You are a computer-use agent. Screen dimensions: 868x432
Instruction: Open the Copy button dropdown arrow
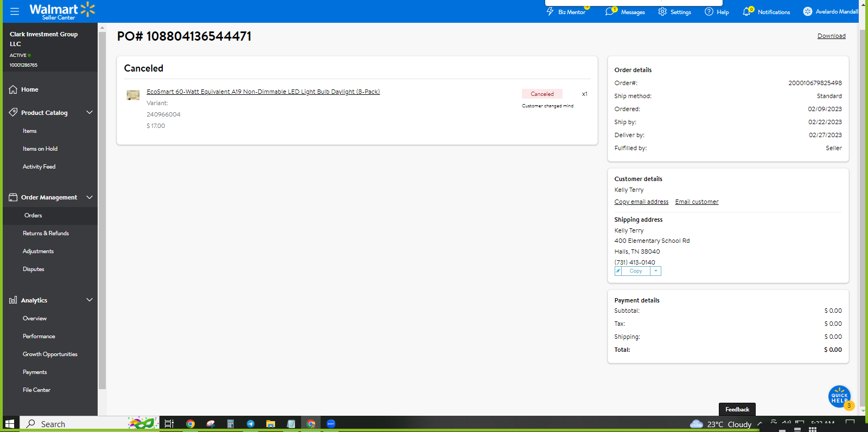click(x=655, y=271)
